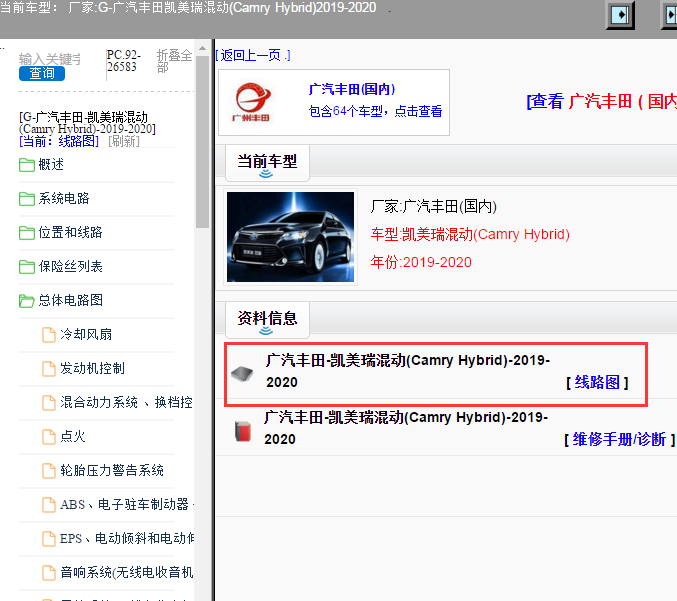Click the 发动机控制 document icon
Image resolution: width=677 pixels, height=601 pixels.
click(x=49, y=369)
